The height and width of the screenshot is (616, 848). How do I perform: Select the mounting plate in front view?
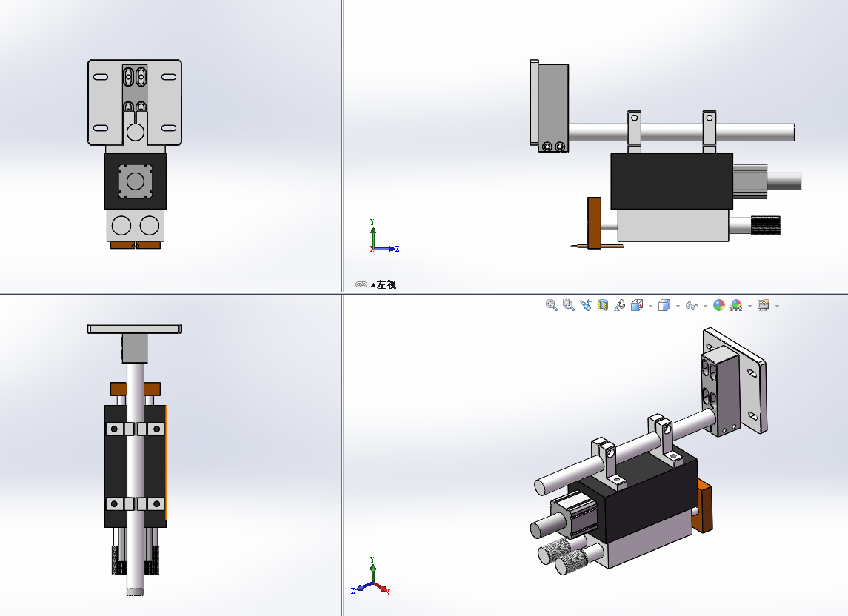pyautogui.click(x=135, y=102)
